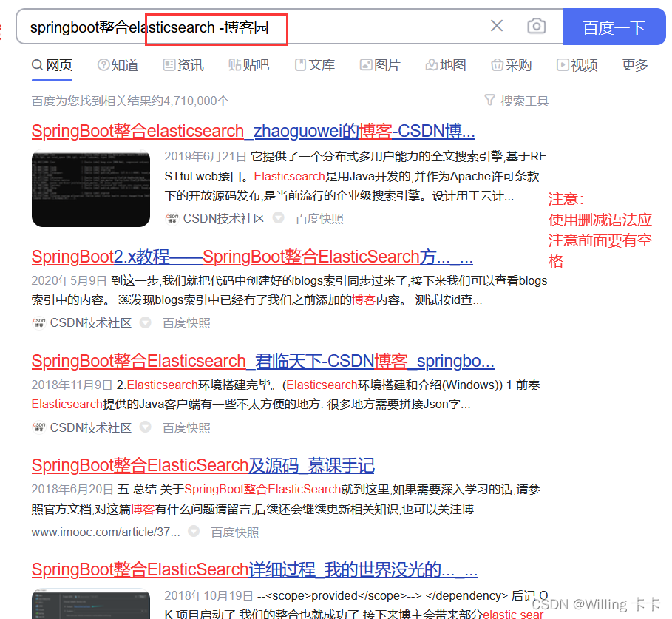Expand the 更多 menu
672x619 pixels.
tap(635, 65)
